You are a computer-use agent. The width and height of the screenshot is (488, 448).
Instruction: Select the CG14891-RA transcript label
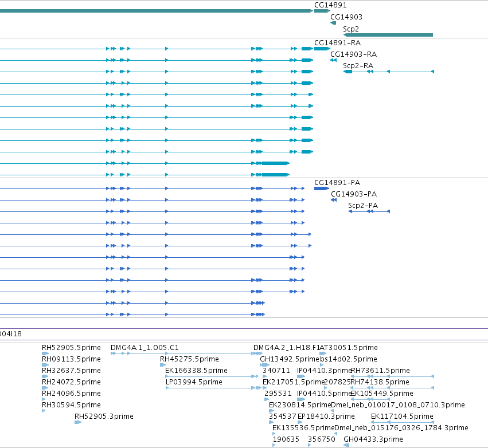(x=337, y=43)
